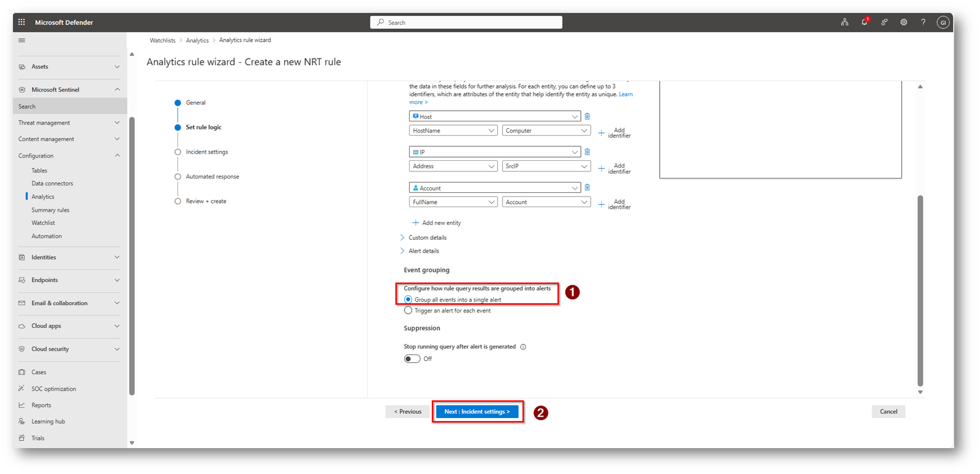980x474 pixels.
Task: Toggle Stop running query after alert switch
Action: 412,359
